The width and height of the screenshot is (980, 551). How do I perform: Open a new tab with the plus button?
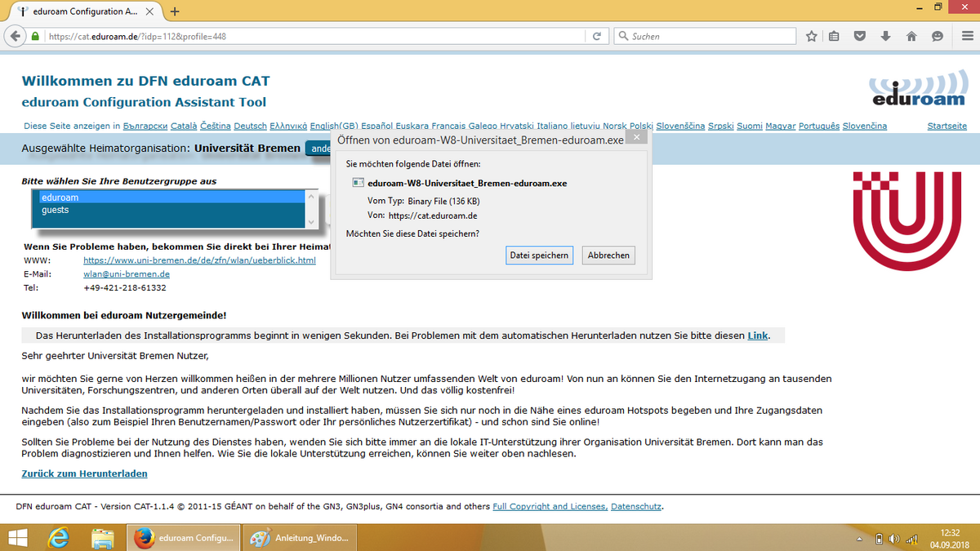tap(175, 11)
